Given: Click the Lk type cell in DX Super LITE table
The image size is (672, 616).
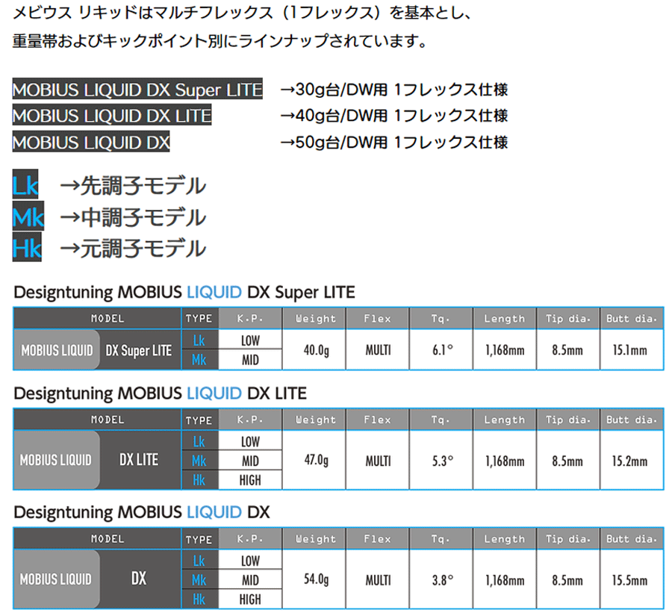Looking at the screenshot, I should click(199, 340).
